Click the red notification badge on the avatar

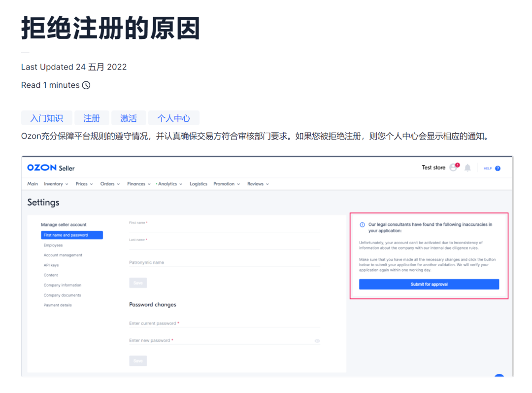tap(458, 164)
